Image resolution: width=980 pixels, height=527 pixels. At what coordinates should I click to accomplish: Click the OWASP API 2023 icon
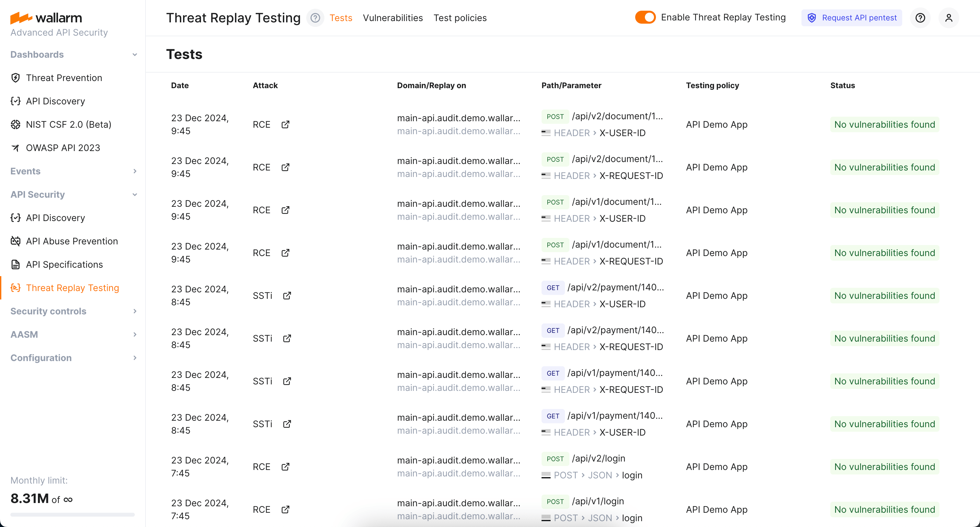coord(16,148)
